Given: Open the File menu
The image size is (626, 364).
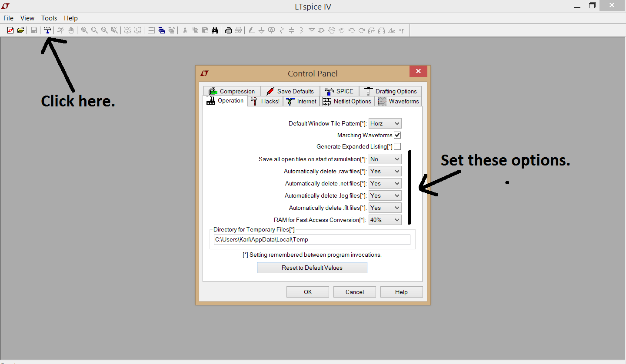Looking at the screenshot, I should coord(8,18).
